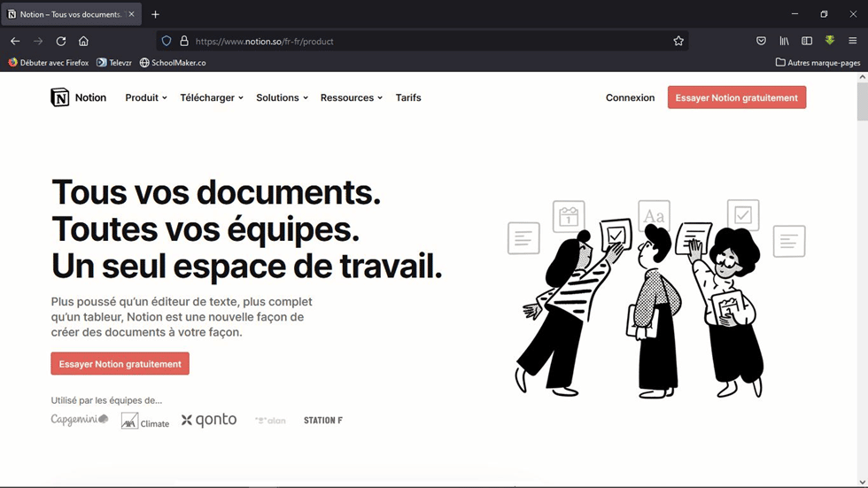Expand the Solutions menu
This screenshot has width=868, height=488.
[282, 97]
